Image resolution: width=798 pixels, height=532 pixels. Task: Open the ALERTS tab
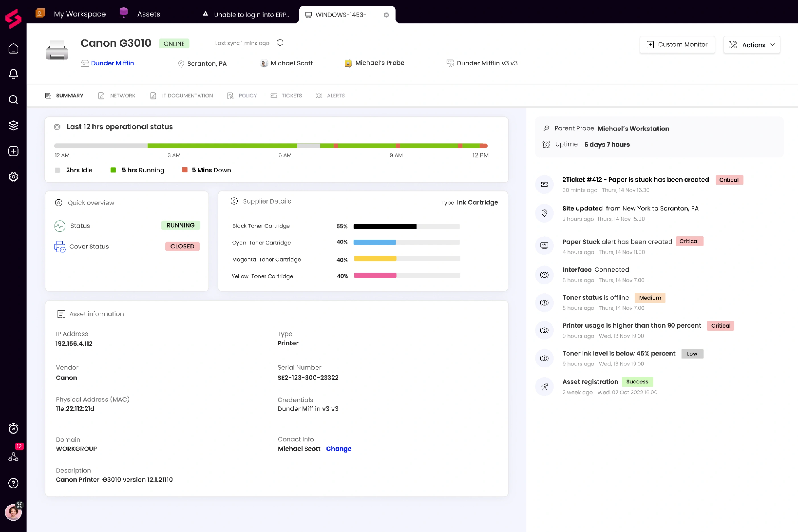coord(330,96)
